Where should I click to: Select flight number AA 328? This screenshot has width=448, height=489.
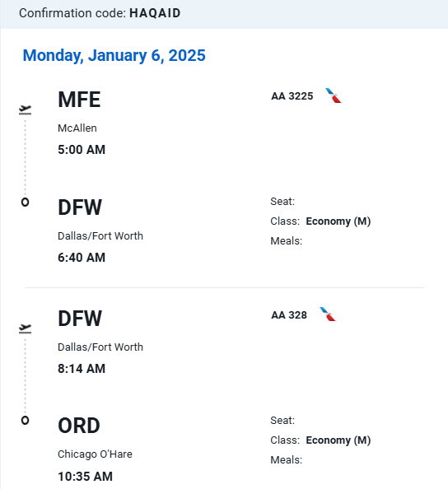(x=289, y=315)
